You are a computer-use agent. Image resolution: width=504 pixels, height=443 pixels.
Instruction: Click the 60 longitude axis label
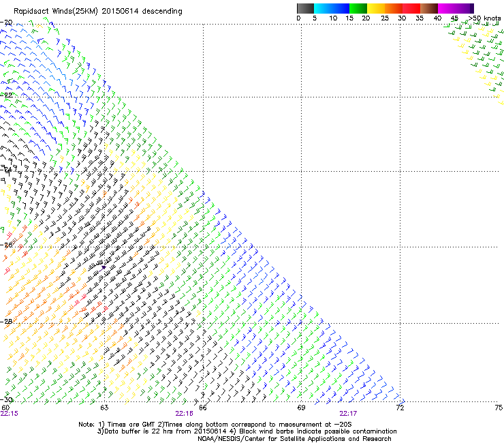tap(5, 408)
